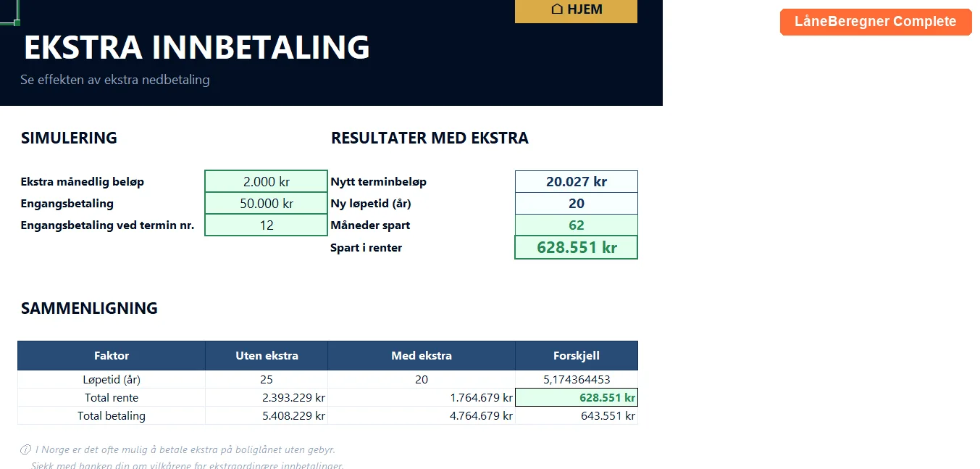Click the Uten ekstra løpetid cell 25
The width and height of the screenshot is (980, 469).
(x=267, y=379)
